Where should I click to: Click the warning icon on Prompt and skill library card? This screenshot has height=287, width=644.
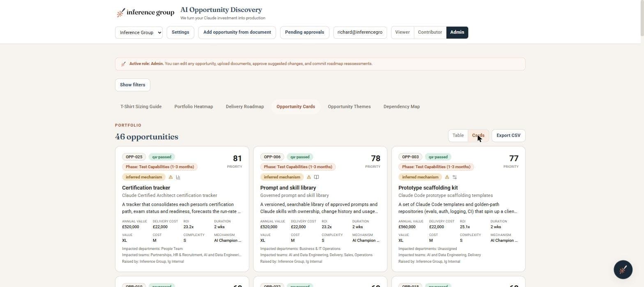coord(309,177)
